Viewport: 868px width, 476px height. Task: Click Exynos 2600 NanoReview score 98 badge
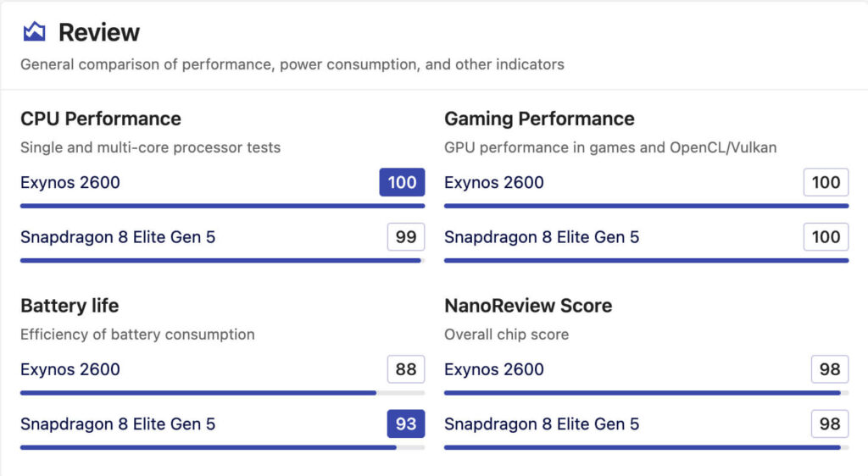tap(830, 369)
